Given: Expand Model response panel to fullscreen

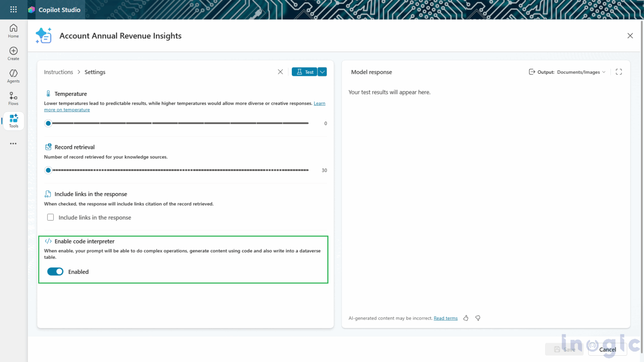Looking at the screenshot, I should click(618, 72).
